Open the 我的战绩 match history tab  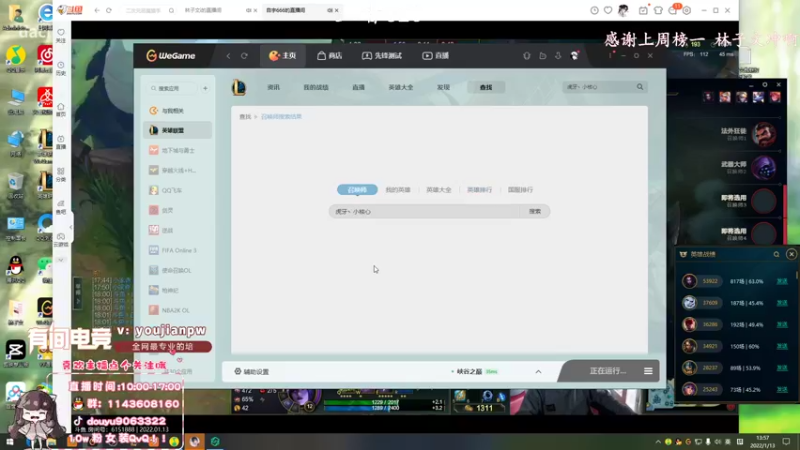(x=316, y=87)
